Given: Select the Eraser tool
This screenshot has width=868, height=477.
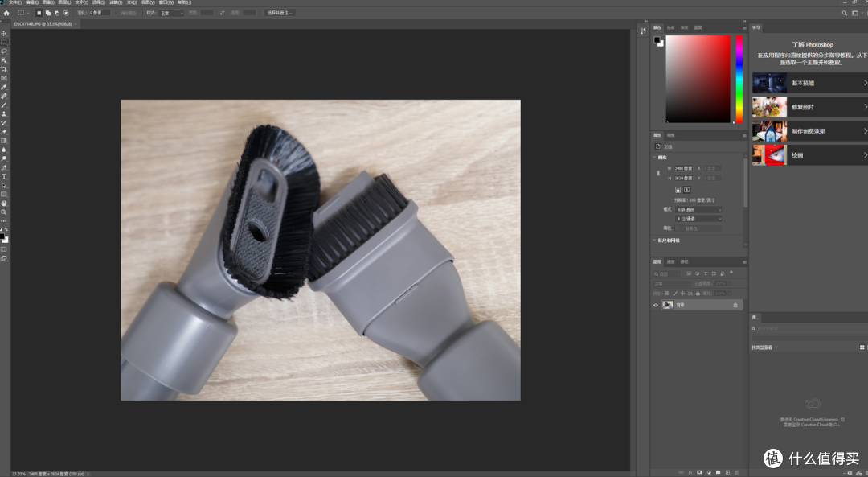Looking at the screenshot, I should pyautogui.click(x=4, y=132).
